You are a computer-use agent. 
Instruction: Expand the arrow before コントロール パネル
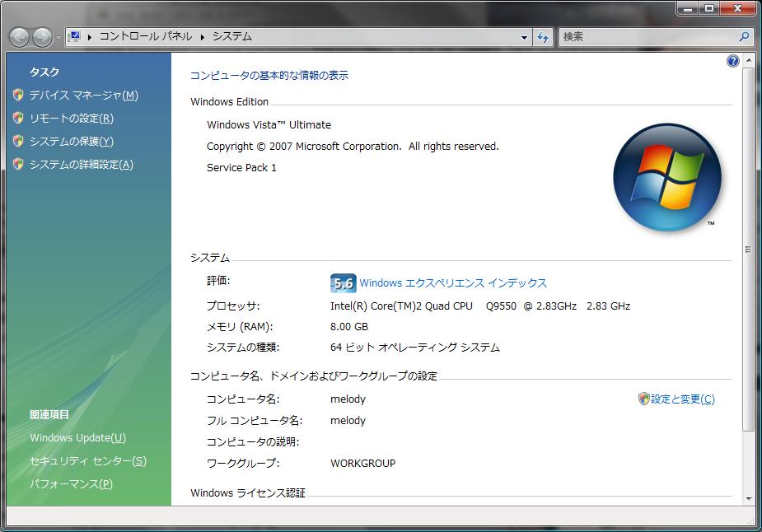90,37
